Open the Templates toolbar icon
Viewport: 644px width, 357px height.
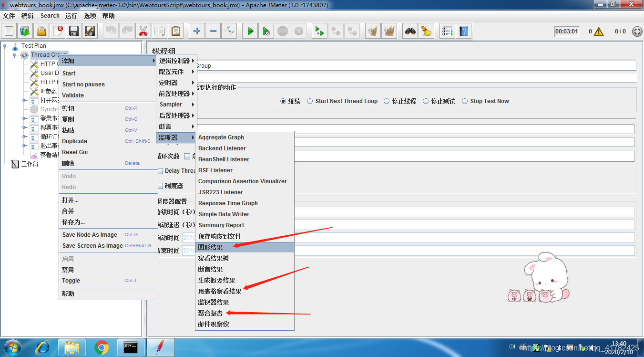coord(25,31)
